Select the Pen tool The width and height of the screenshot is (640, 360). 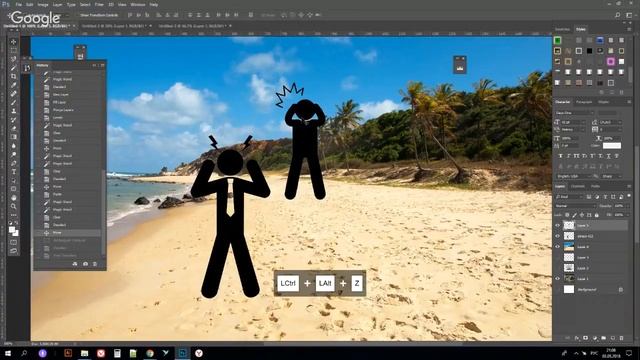tap(13, 163)
